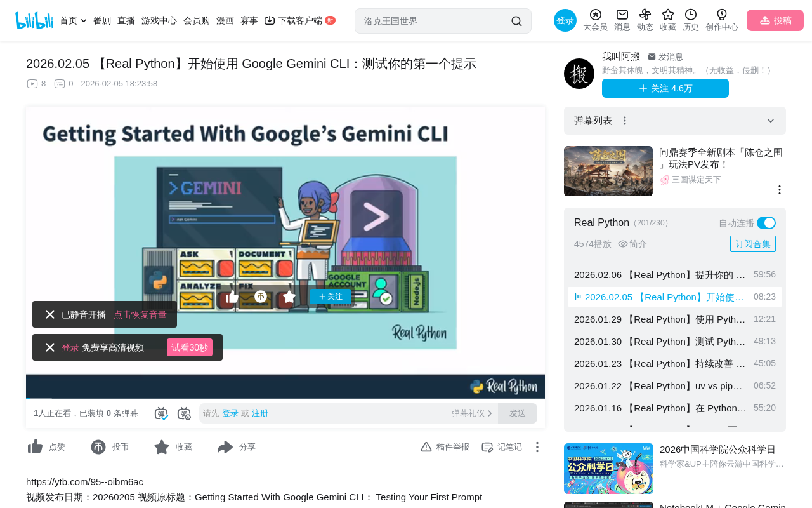Click the 分享 share button
The image size is (812, 508).
point(237,447)
